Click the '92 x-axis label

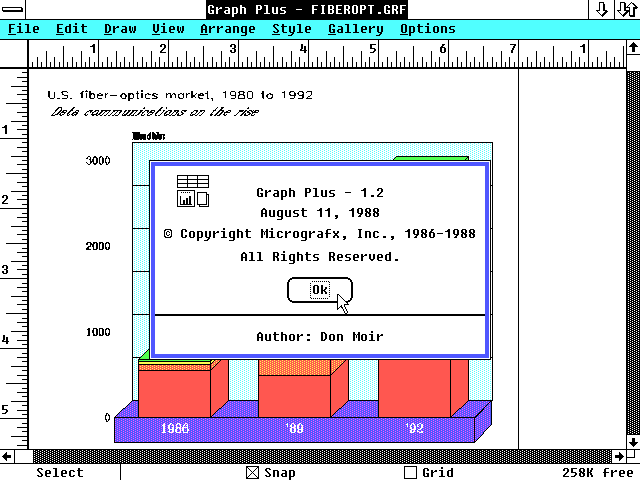414,428
